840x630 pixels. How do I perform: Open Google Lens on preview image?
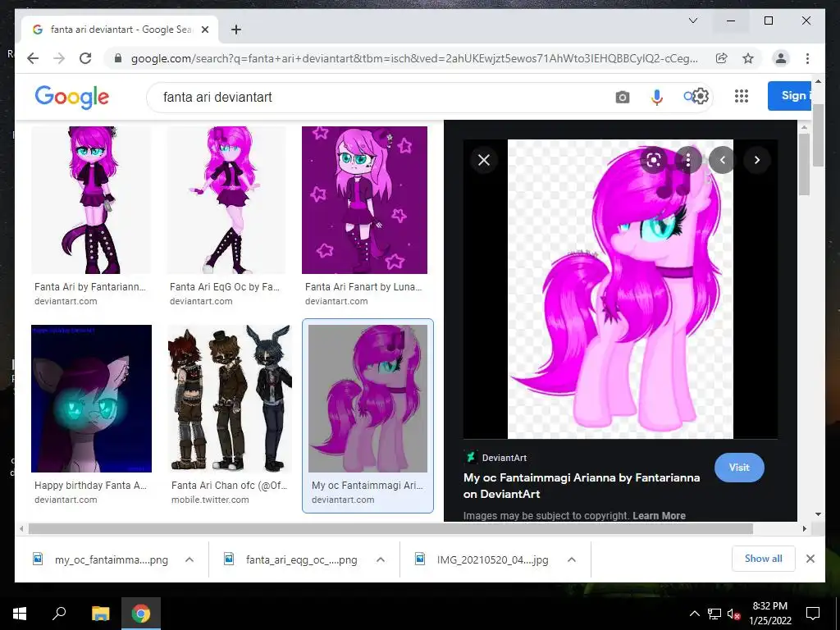(654, 160)
